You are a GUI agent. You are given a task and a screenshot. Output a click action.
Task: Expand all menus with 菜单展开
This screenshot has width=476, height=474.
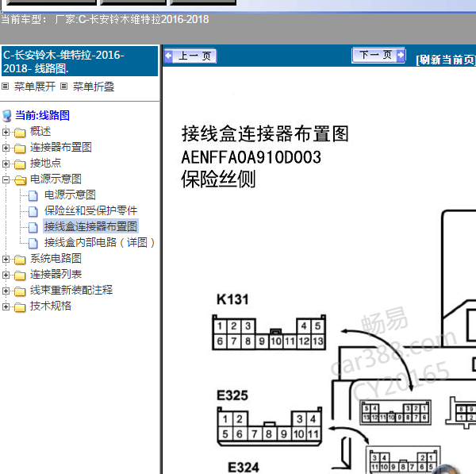[35, 87]
